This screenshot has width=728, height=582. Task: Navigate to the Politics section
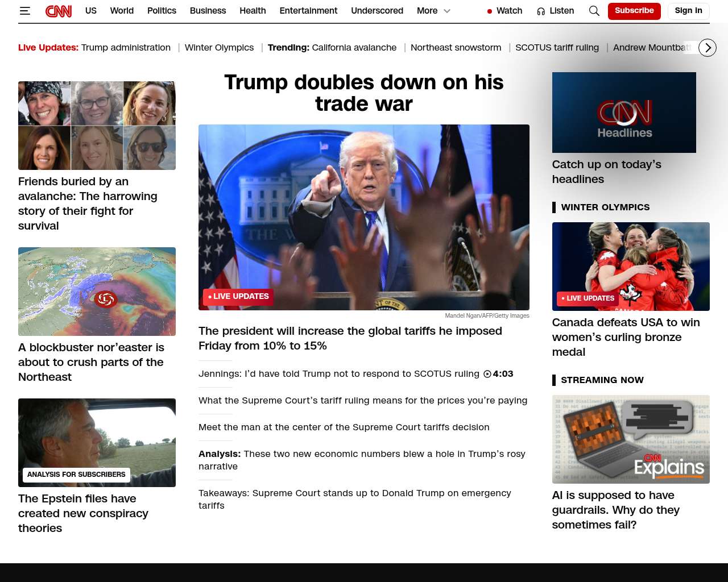coord(162,11)
